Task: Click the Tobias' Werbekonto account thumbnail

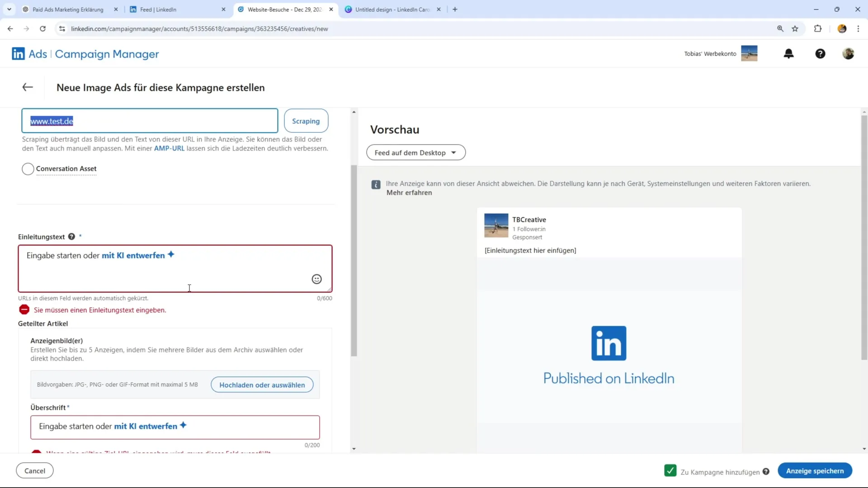Action: click(x=749, y=53)
